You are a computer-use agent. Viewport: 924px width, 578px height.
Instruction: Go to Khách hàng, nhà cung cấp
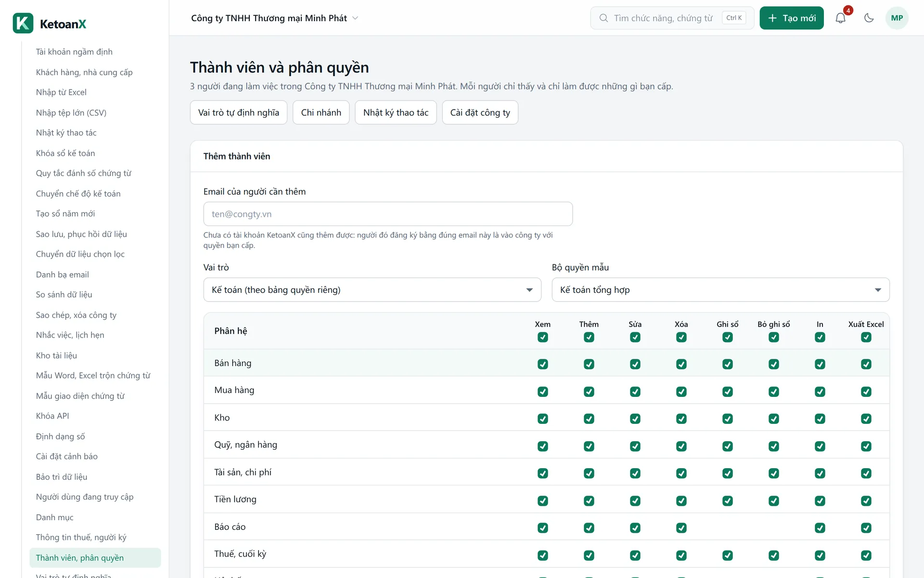[x=84, y=72]
